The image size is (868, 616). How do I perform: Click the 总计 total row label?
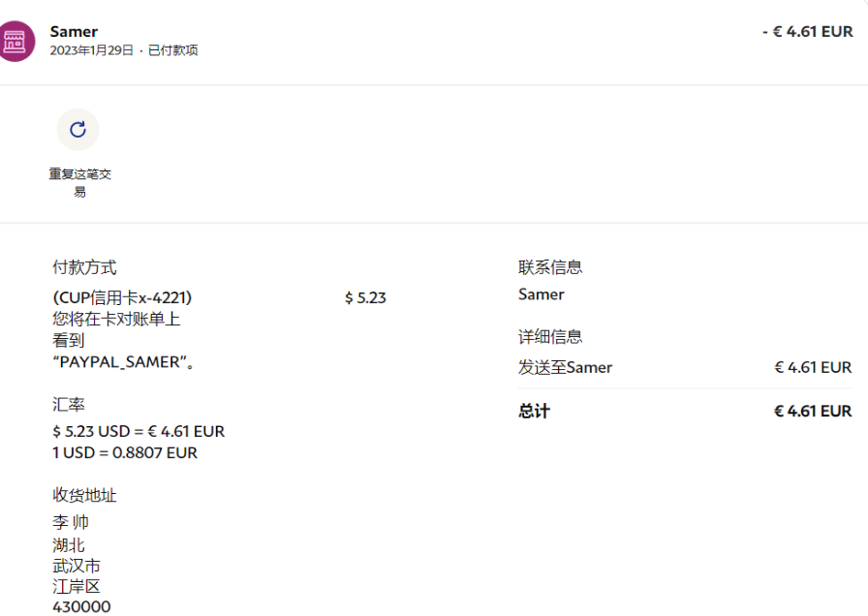534,412
